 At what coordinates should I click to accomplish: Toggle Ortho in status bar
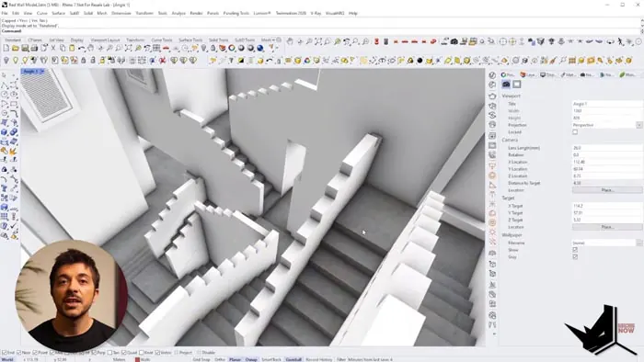tap(220, 359)
